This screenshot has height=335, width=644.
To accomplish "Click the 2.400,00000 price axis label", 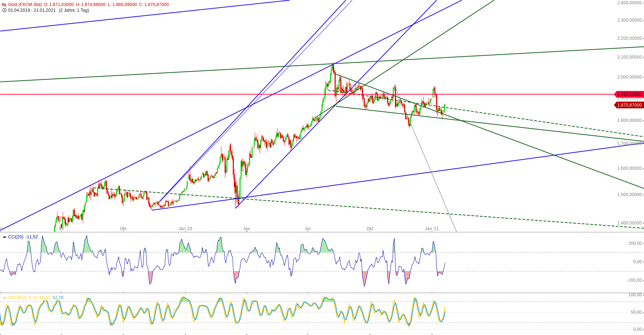I will (629, 3).
